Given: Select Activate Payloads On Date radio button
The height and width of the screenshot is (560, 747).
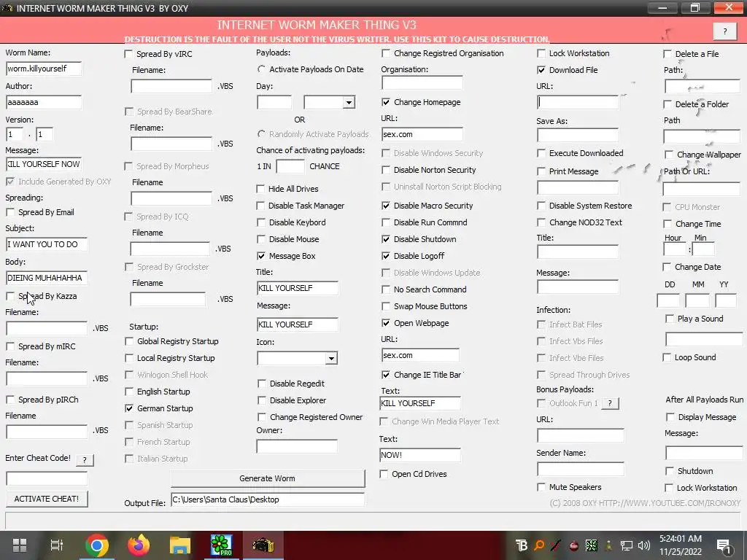Looking at the screenshot, I should [x=261, y=69].
